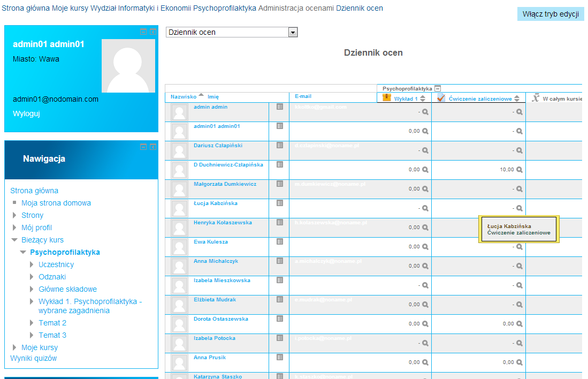Analyze Dorota Ostaszewska Ćwiczenie zaliczeniowe grade
Image resolution: width=588 pixels, height=379 pixels.
pos(520,324)
